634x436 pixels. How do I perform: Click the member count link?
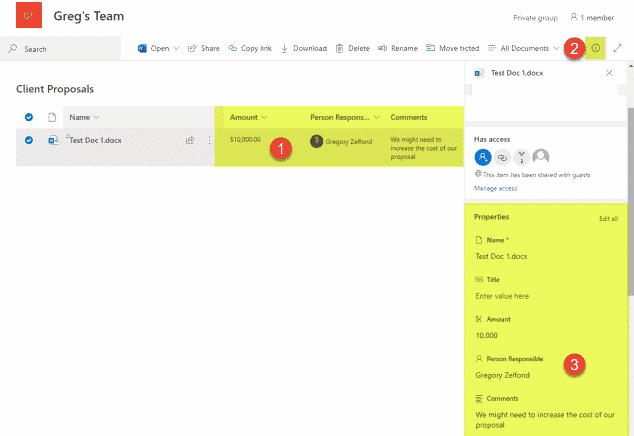(x=592, y=17)
